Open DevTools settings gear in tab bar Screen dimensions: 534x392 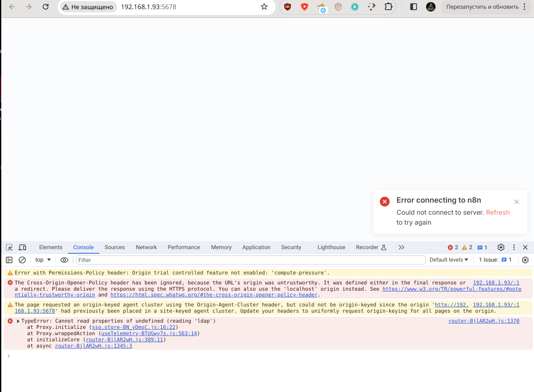[x=501, y=247]
